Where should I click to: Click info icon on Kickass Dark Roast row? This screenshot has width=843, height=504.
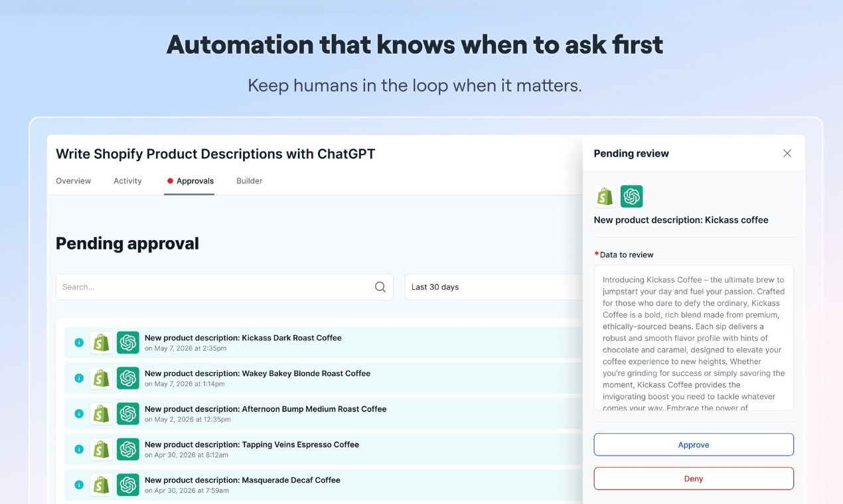[x=79, y=343]
